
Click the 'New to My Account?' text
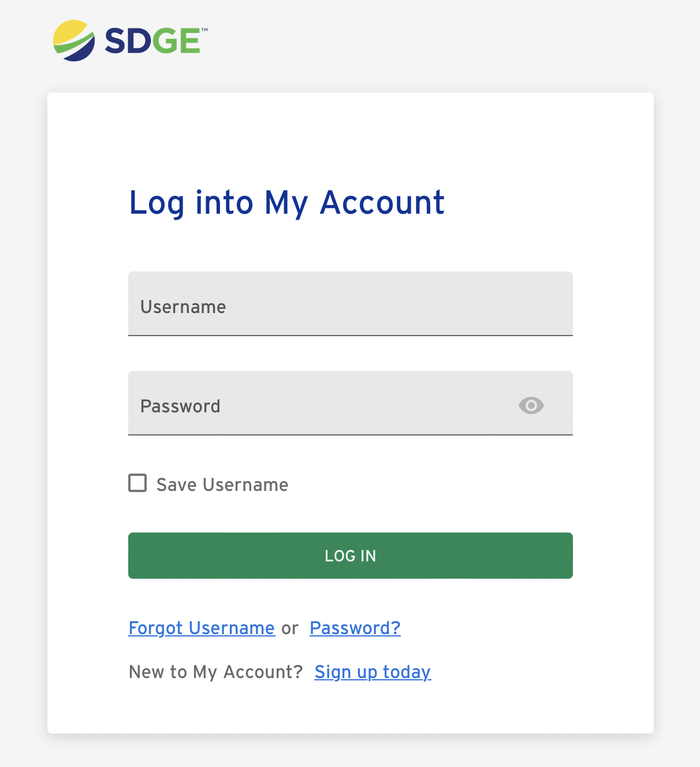[216, 672]
